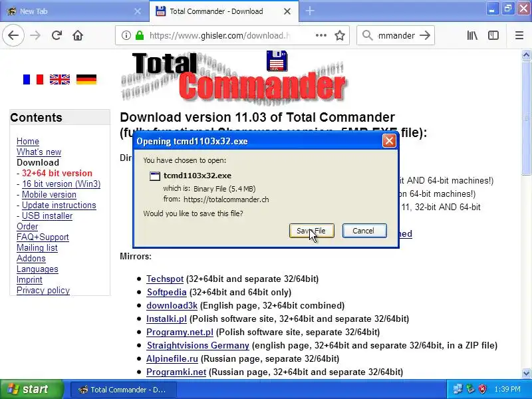Screen dimensions: 532x399
Task: Click the browser search box
Action: click(396, 35)
